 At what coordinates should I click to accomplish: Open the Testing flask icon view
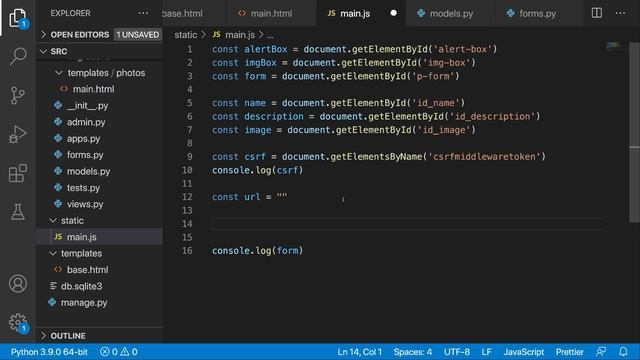pyautogui.click(x=18, y=212)
